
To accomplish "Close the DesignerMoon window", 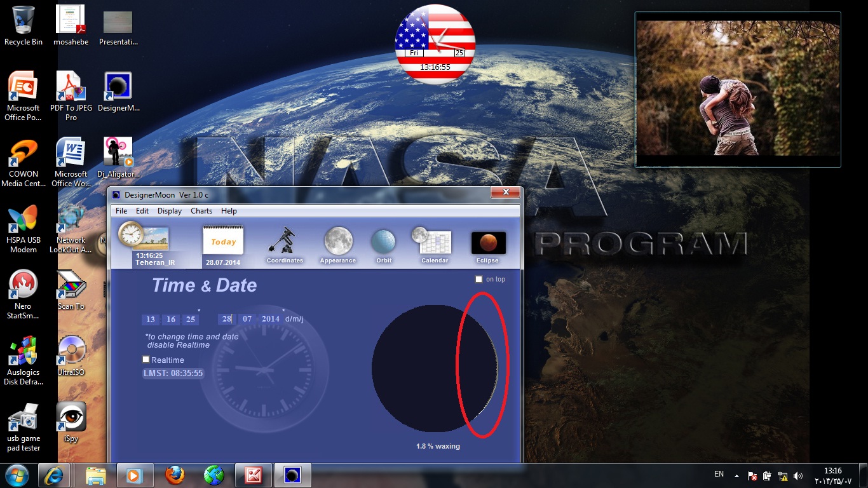I will (x=506, y=192).
